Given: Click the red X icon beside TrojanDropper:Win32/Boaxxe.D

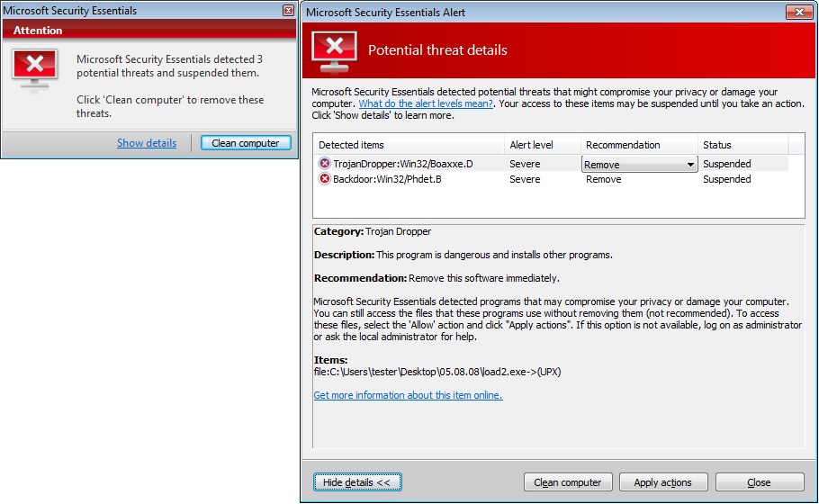Looking at the screenshot, I should pyautogui.click(x=325, y=164).
